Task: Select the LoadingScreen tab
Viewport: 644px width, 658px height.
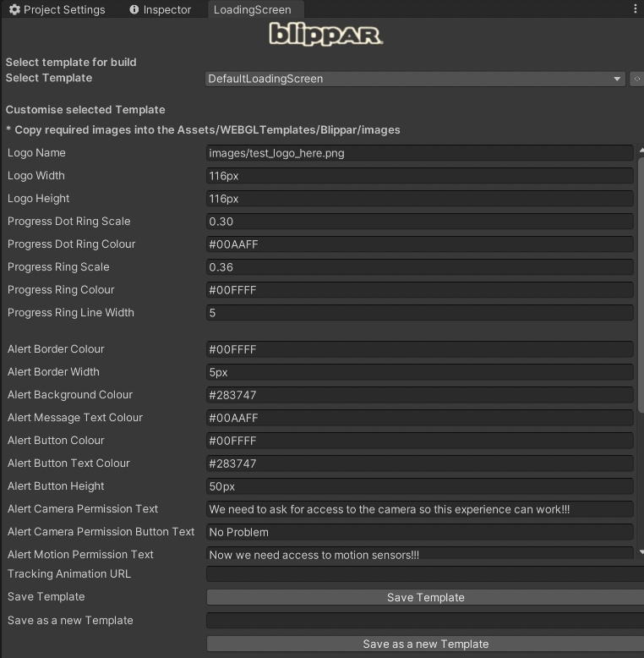Action: tap(252, 10)
